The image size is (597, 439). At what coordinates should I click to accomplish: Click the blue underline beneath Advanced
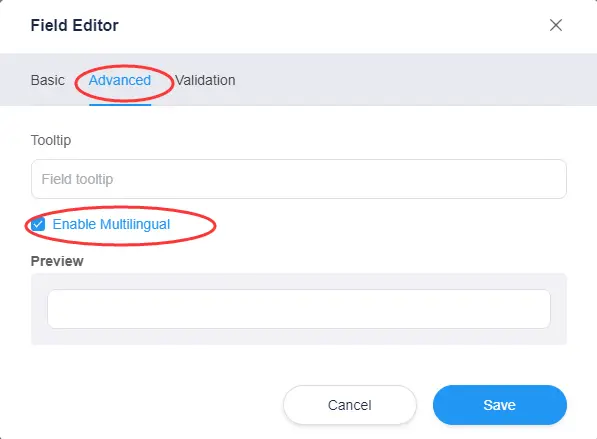click(120, 105)
